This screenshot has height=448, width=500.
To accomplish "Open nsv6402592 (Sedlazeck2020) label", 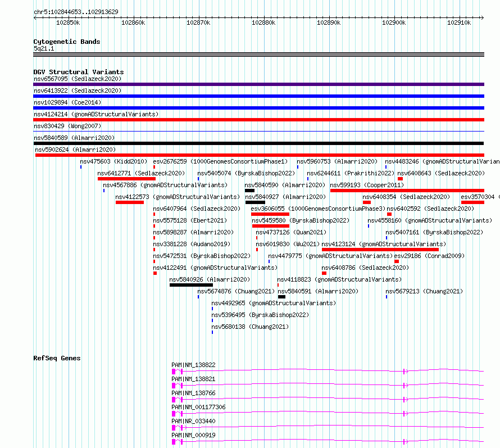I will coord(430,209).
